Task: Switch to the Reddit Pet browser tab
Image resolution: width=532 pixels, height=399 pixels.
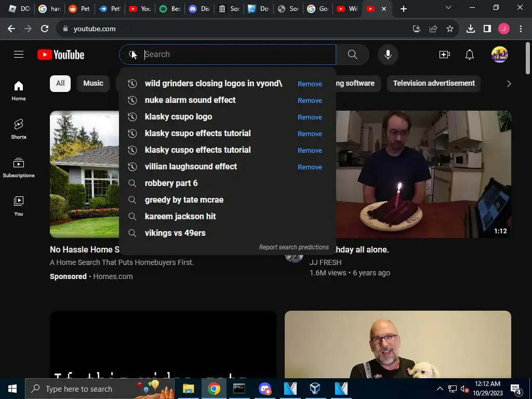Action: point(79,9)
